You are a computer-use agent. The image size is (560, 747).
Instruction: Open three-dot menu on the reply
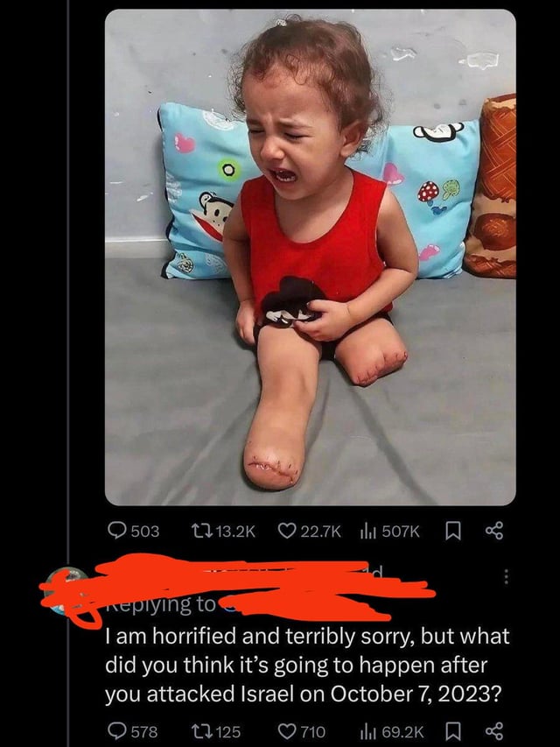[507, 576]
